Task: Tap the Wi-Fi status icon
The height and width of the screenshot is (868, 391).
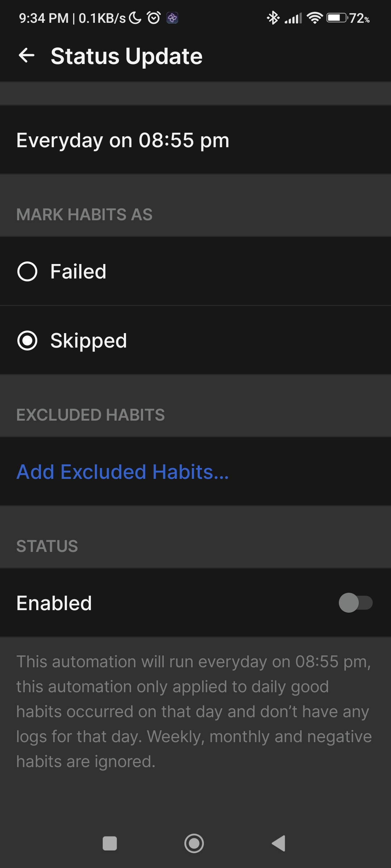Action: [315, 18]
